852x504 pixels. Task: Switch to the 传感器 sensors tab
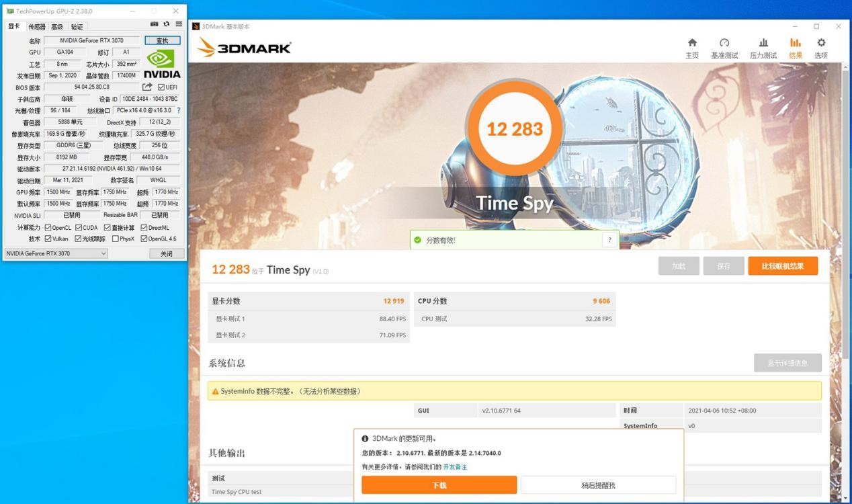pos(37,27)
